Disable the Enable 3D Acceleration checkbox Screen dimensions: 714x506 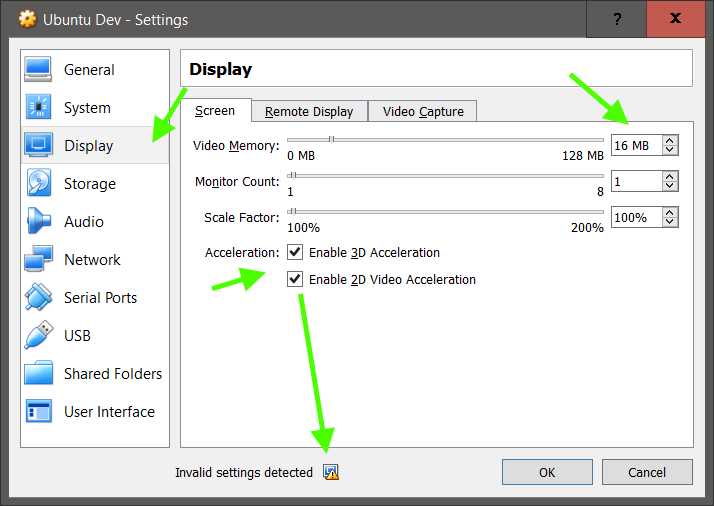click(295, 252)
